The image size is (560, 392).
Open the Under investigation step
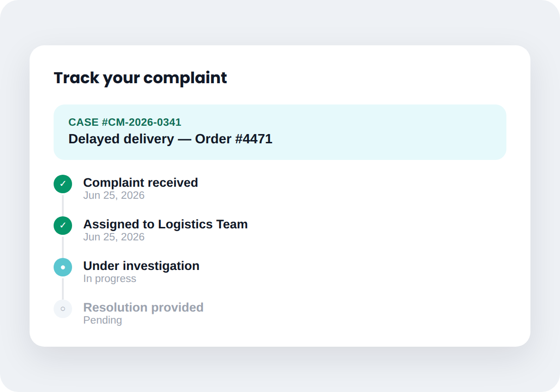point(141,266)
